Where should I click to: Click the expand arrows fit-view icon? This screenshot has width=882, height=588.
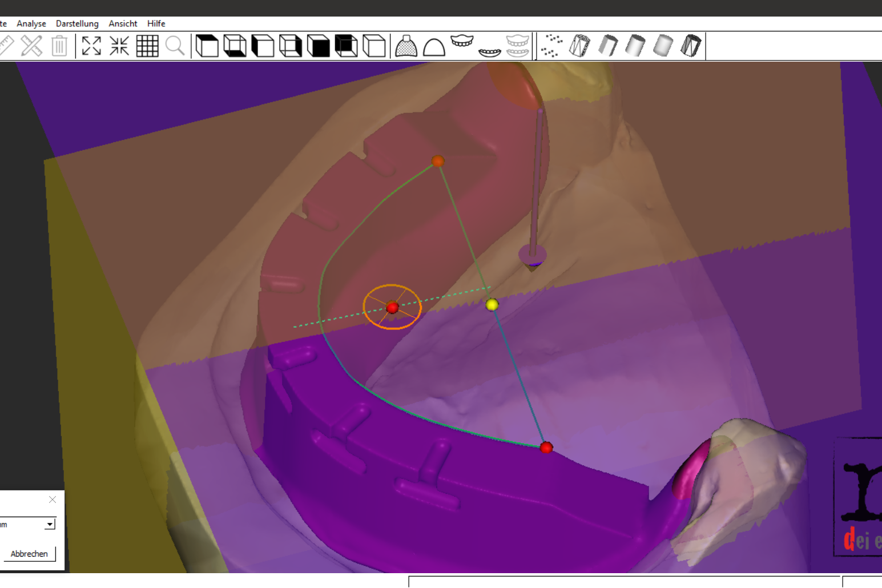pyautogui.click(x=91, y=46)
